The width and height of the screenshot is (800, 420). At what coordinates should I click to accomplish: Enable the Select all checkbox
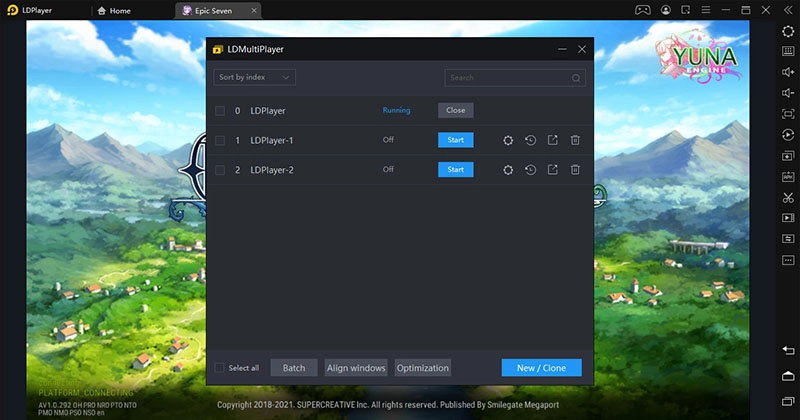coord(219,367)
